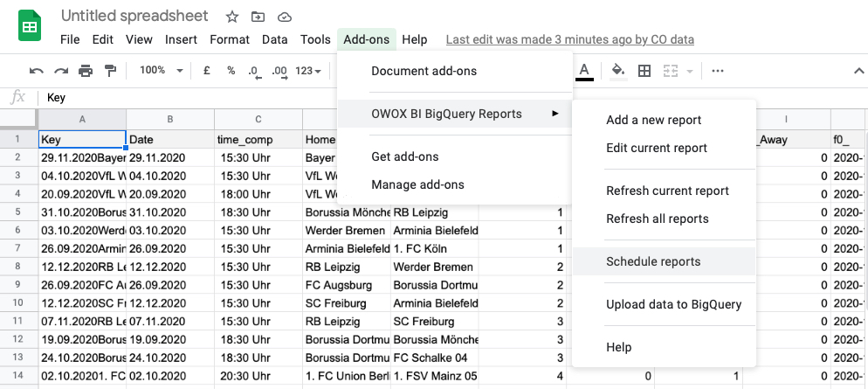Viewport: 868px width, 389px height.
Task: Click the FC Schalke 04 cell
Action: point(435,358)
